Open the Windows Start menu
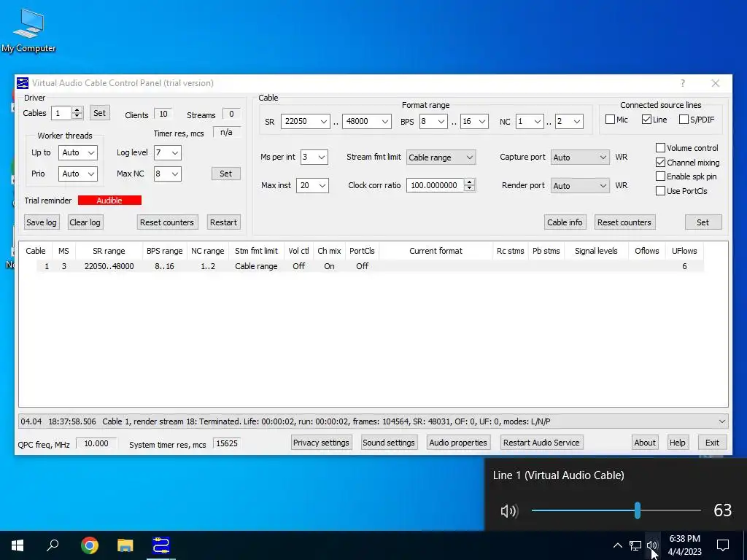 tap(18, 545)
